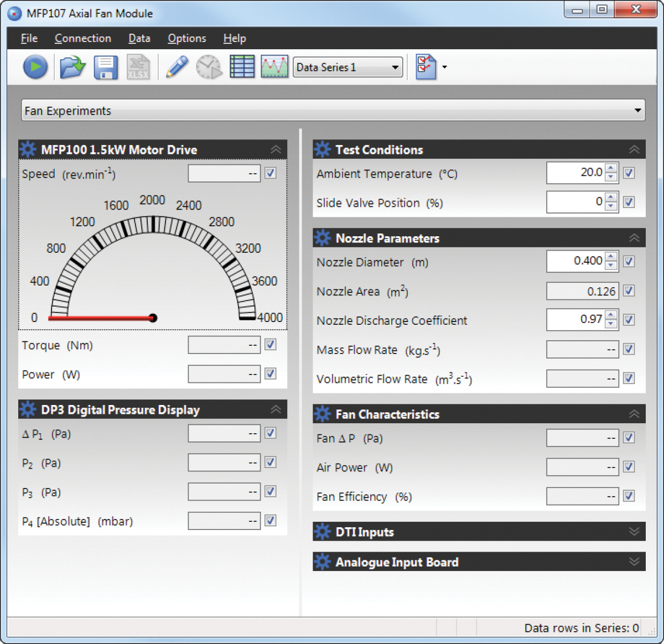This screenshot has height=644, width=664.
Task: Click the application icon in title bar
Action: [14, 13]
